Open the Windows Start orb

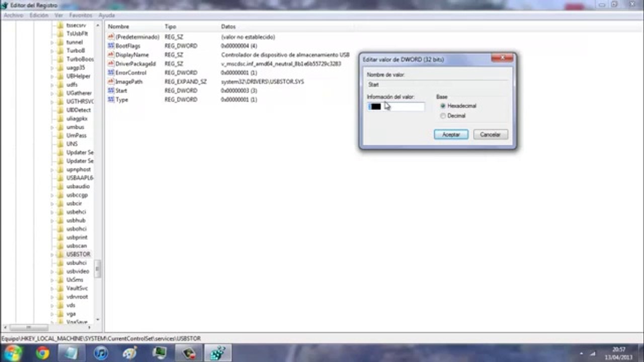(14, 353)
